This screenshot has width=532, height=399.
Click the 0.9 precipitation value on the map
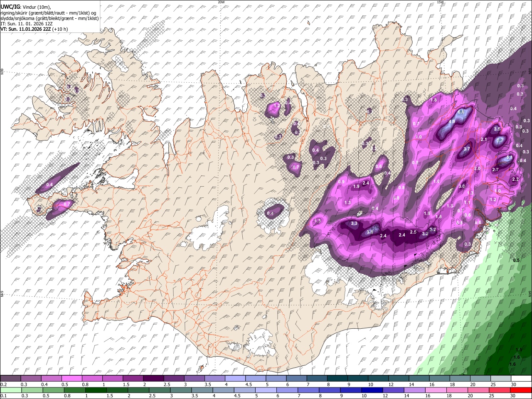coord(342,182)
